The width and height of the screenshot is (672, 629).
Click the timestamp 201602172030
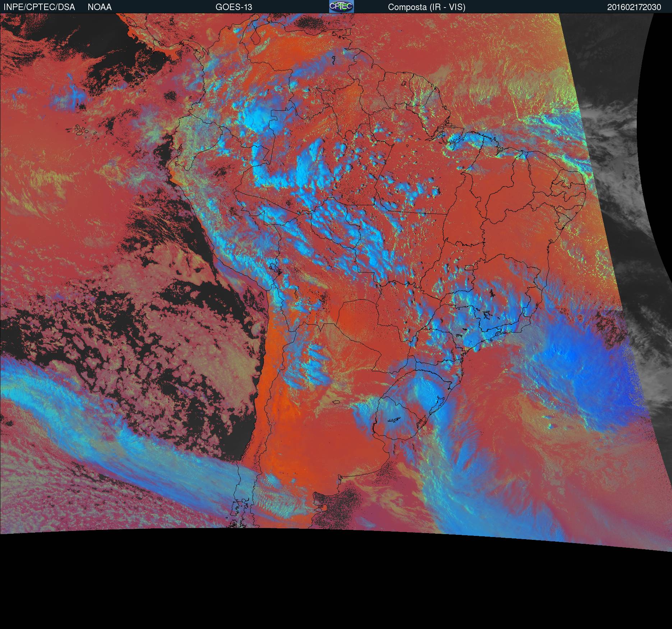tap(634, 7)
